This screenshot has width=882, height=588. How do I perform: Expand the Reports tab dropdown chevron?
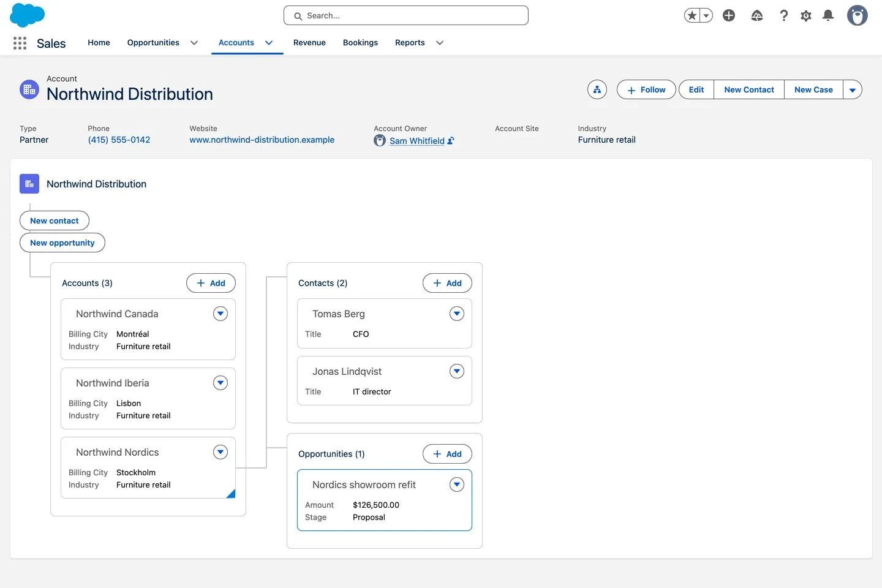point(440,43)
